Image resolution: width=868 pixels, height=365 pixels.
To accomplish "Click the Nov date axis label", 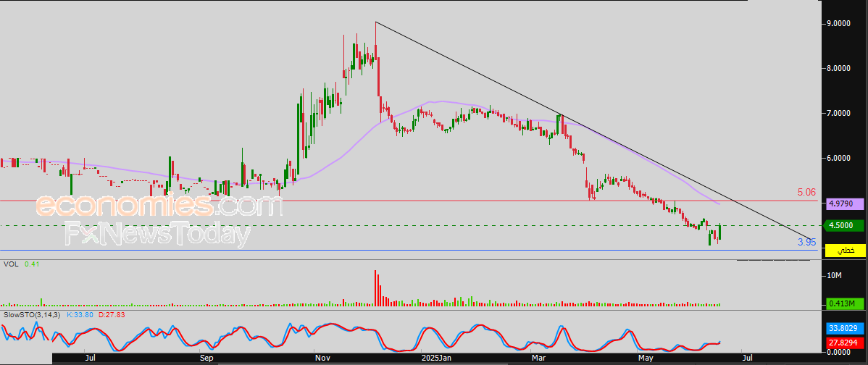I will tap(321, 358).
